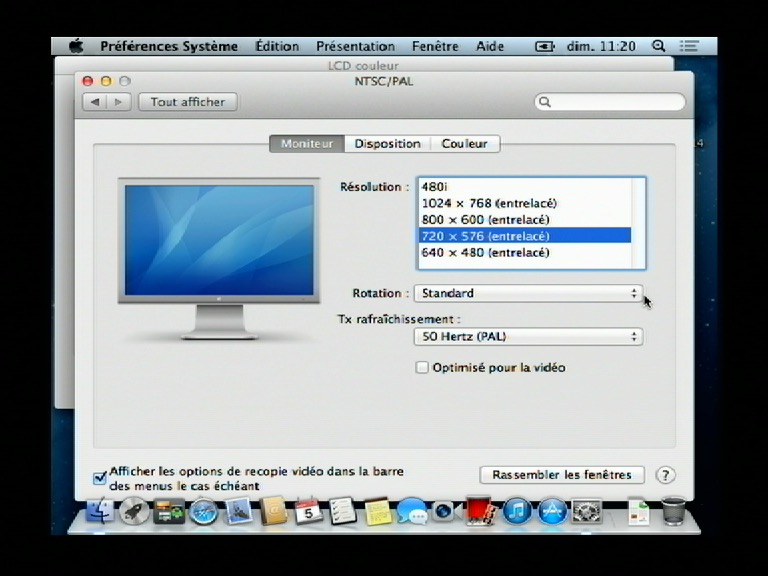Open the Documents stack in the Dock
This screenshot has height=576, width=768.
(639, 512)
